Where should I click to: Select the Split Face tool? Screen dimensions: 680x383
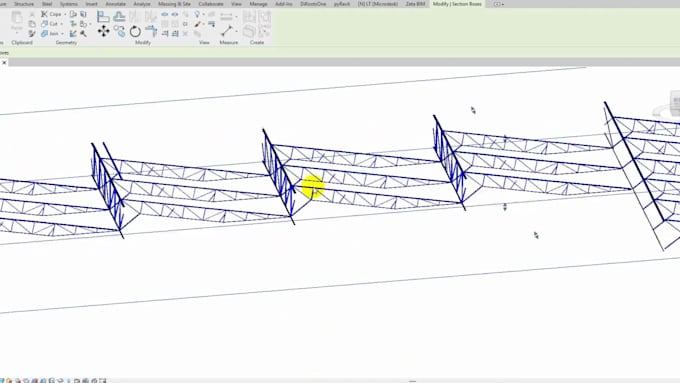pyautogui.click(x=83, y=14)
